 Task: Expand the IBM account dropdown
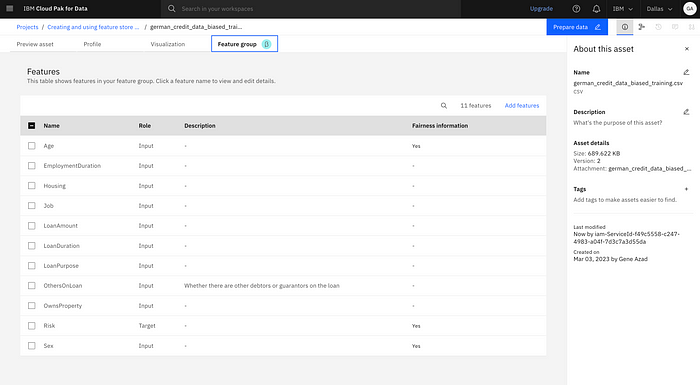click(623, 9)
